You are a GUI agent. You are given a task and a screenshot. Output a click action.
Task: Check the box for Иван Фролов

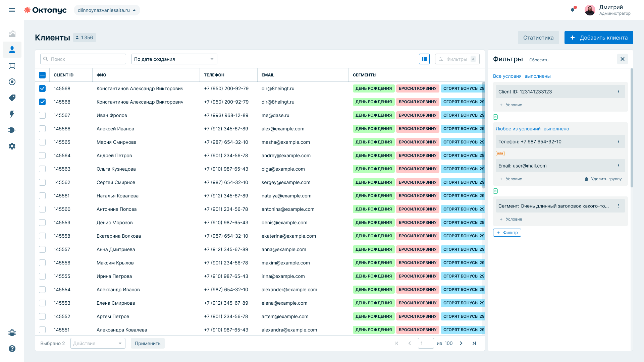42,115
